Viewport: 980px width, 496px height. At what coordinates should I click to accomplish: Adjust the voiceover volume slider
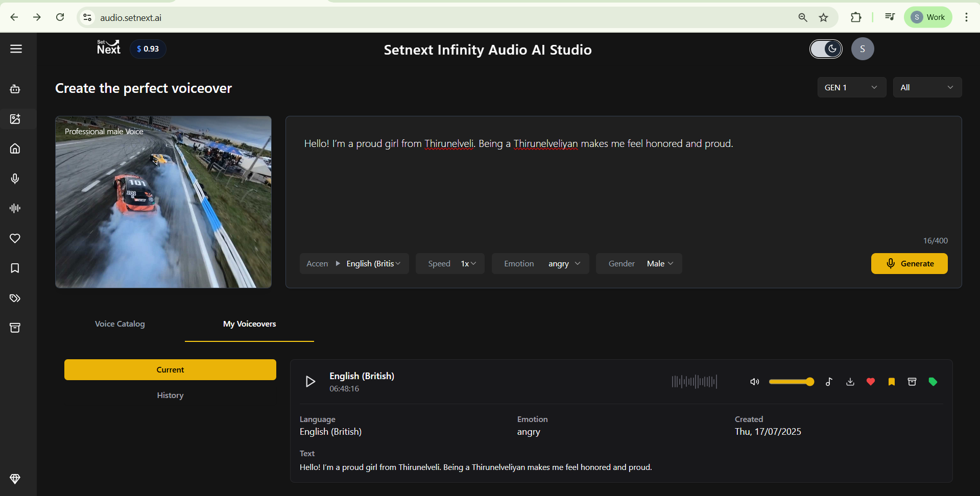pyautogui.click(x=792, y=382)
